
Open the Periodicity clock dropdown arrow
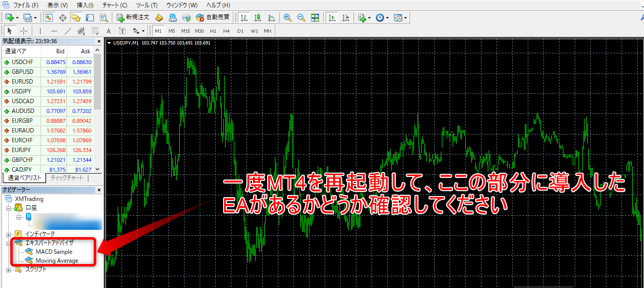387,18
